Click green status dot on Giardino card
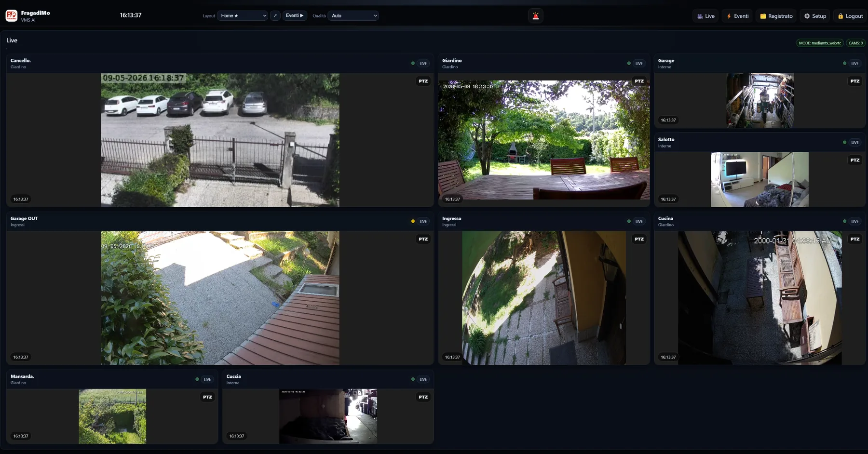 pos(629,64)
